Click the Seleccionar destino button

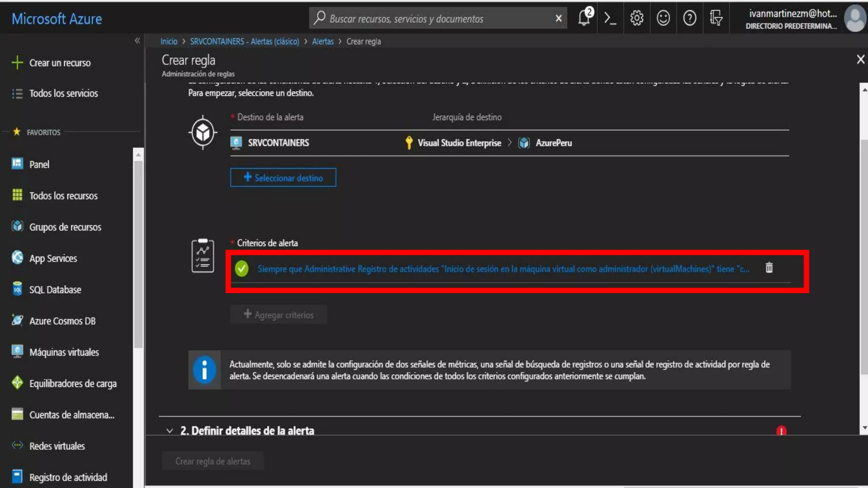click(283, 177)
